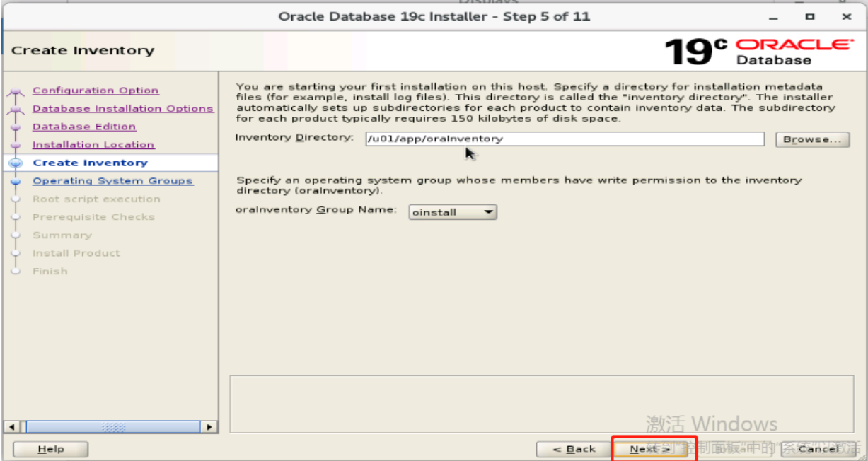This screenshot has height=461, width=868.
Task: Open the Configuration Option step link
Action: 96,91
